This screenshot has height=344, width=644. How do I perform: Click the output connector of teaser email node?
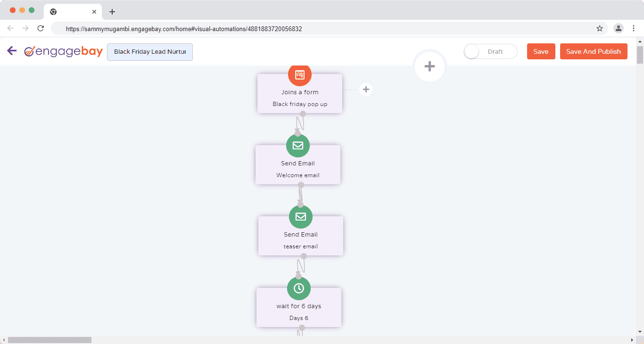tap(304, 256)
